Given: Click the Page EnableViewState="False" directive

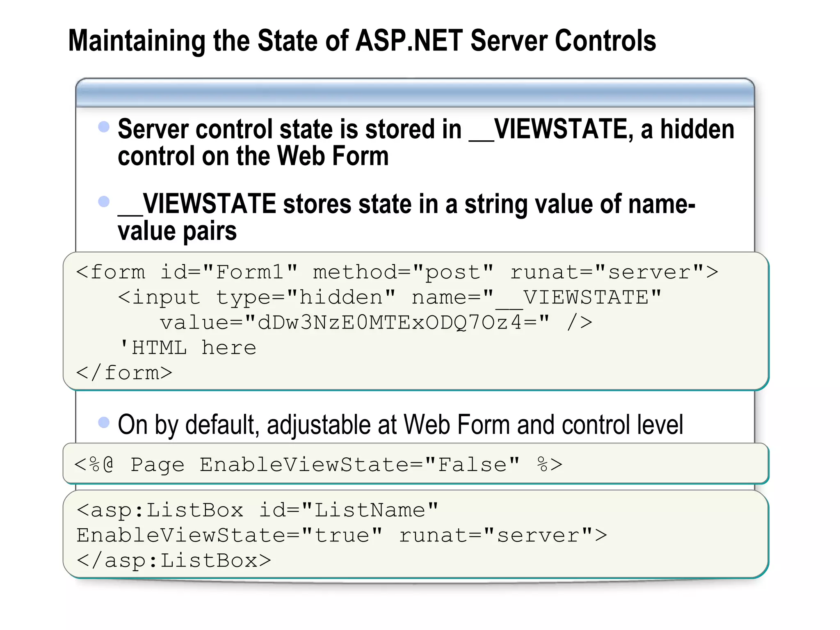Looking at the screenshot, I should coord(318,465).
